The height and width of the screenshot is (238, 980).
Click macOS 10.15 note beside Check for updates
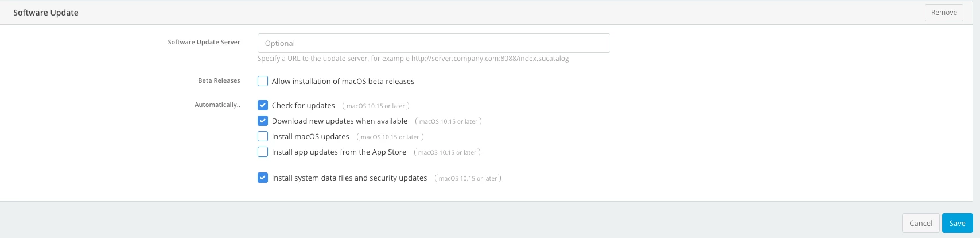coord(376,106)
